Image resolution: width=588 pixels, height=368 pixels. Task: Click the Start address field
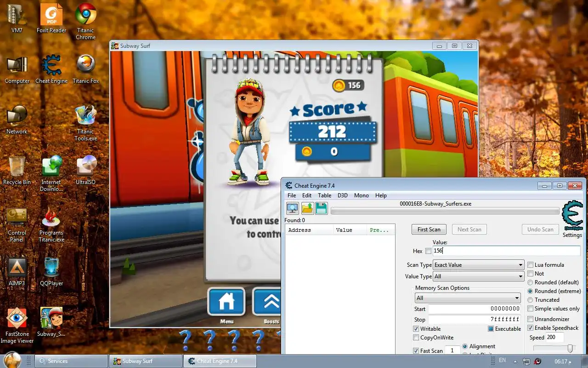475,309
